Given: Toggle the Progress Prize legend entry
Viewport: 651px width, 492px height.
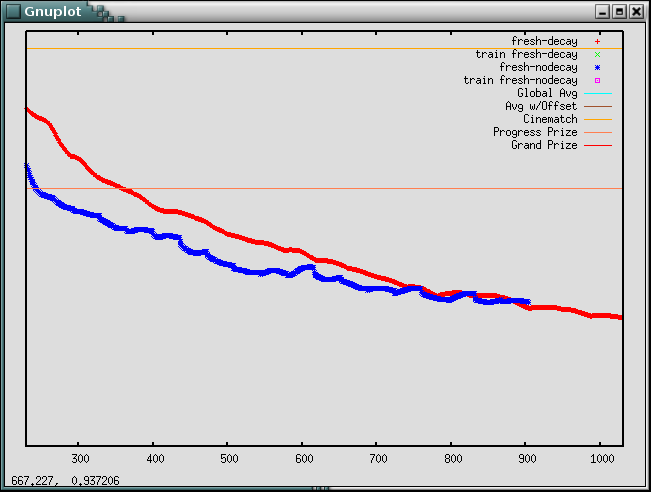Looking at the screenshot, I should click(535, 132).
